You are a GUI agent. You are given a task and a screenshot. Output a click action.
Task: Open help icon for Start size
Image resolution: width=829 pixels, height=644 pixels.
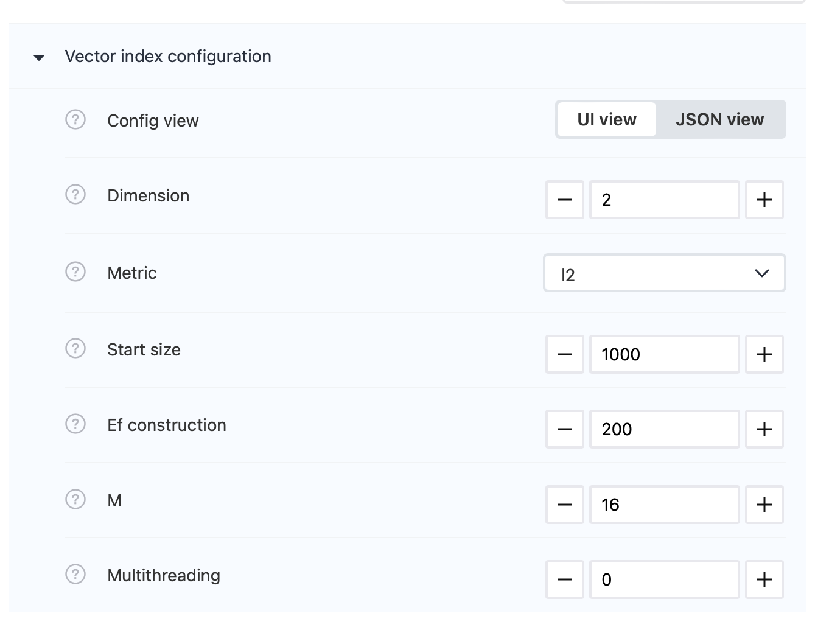click(75, 349)
